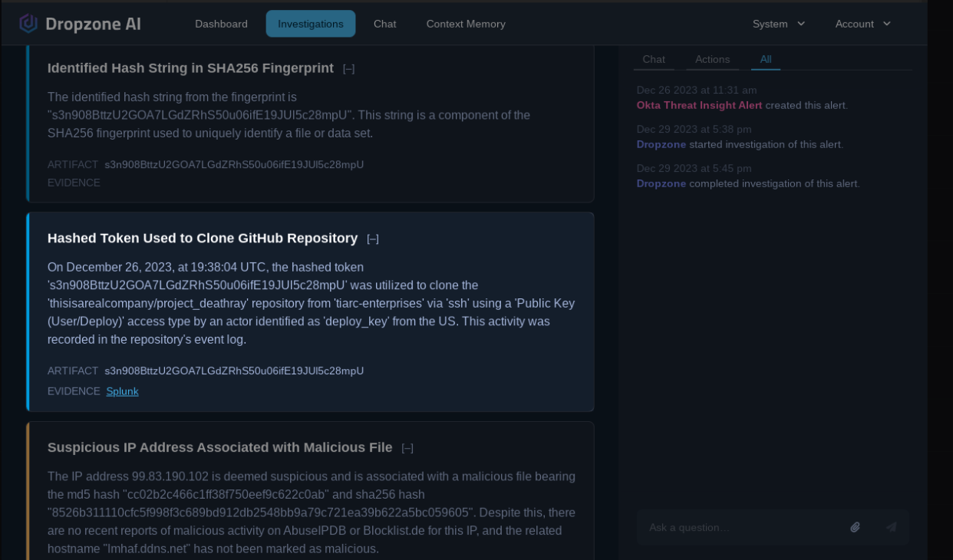Click the Dropzone AI brand name
Screen dimensions: 953x560
[93, 24]
